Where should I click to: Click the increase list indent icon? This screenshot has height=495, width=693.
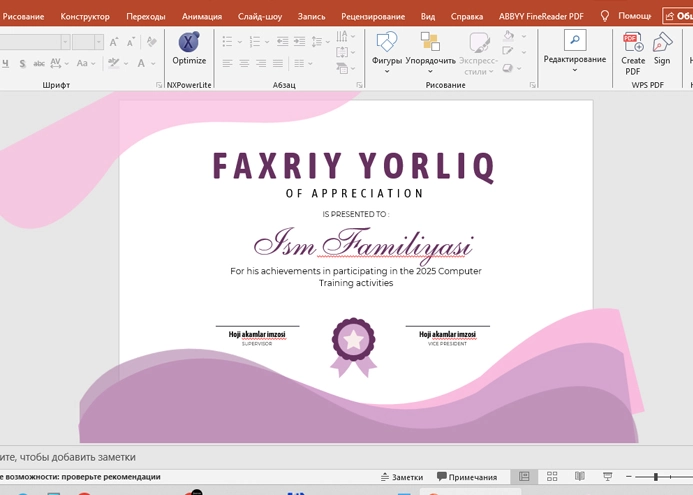[300, 42]
